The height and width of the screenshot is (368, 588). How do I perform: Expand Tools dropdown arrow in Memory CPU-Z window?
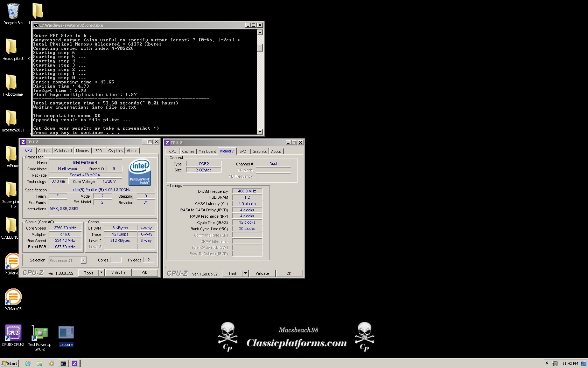tap(246, 273)
